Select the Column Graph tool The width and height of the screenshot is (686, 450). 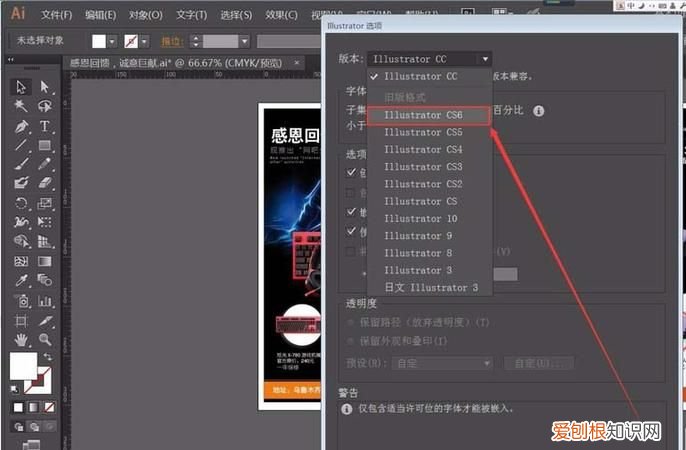point(45,301)
